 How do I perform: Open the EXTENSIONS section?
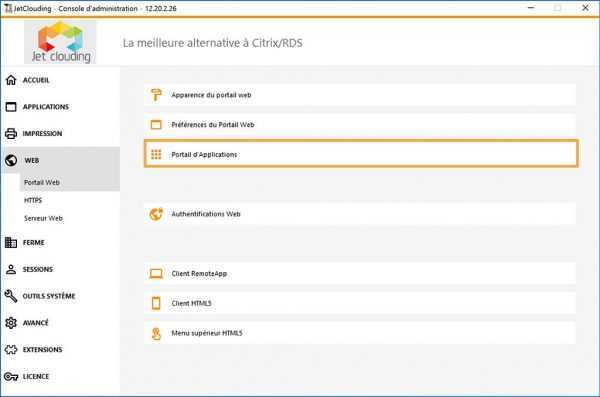[42, 350]
